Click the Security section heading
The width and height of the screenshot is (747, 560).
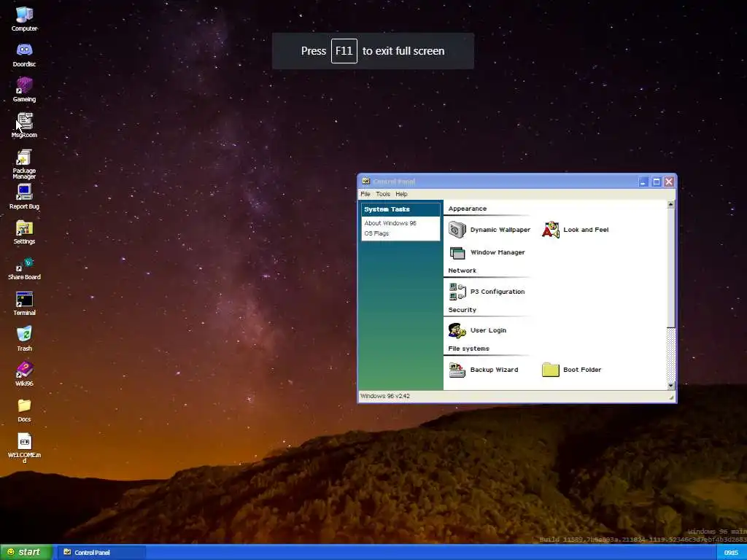[x=462, y=309]
